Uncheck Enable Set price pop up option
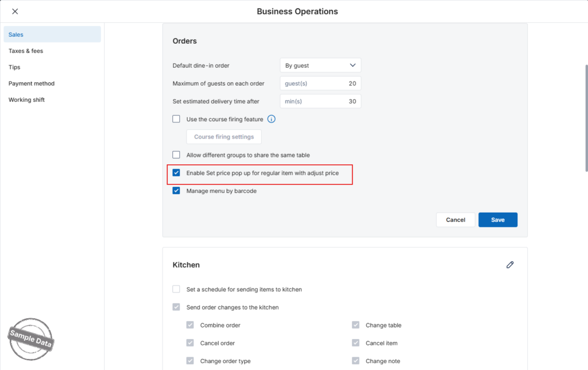The height and width of the screenshot is (370, 588). click(x=176, y=172)
